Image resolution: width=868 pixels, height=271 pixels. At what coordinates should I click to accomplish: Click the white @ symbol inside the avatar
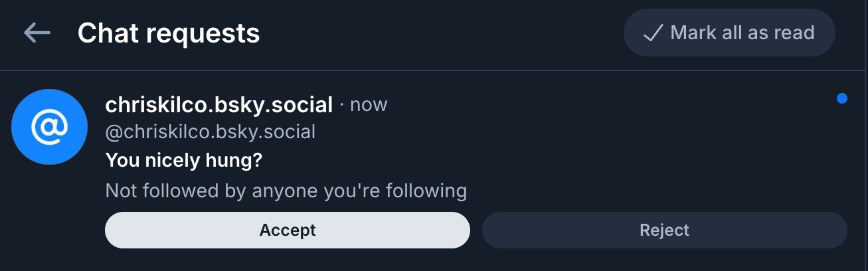[50, 127]
